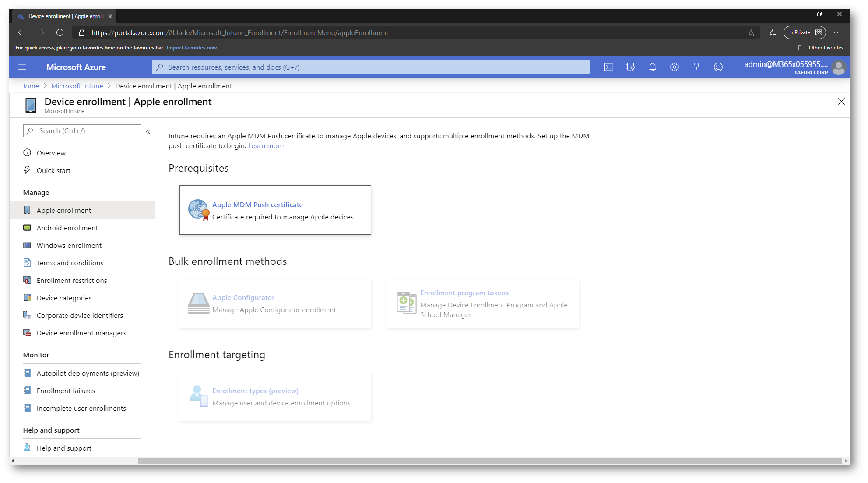Open Directory and subscription filter icon
The image size is (868, 483).
pos(630,67)
